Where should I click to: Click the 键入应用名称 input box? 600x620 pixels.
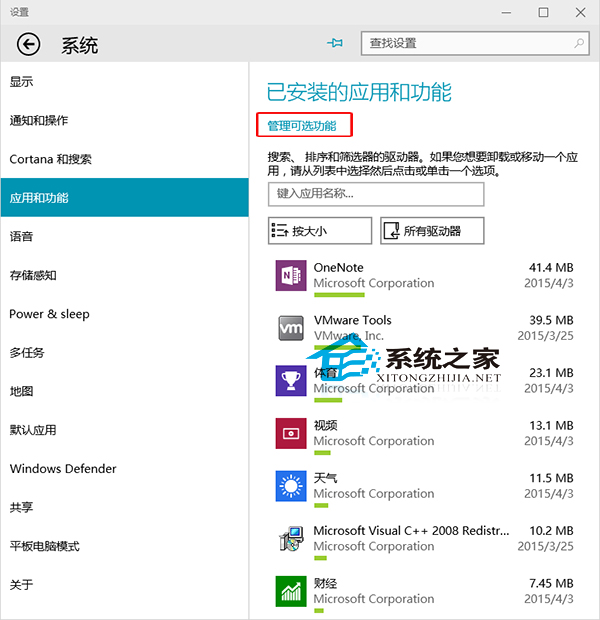pyautogui.click(x=376, y=194)
